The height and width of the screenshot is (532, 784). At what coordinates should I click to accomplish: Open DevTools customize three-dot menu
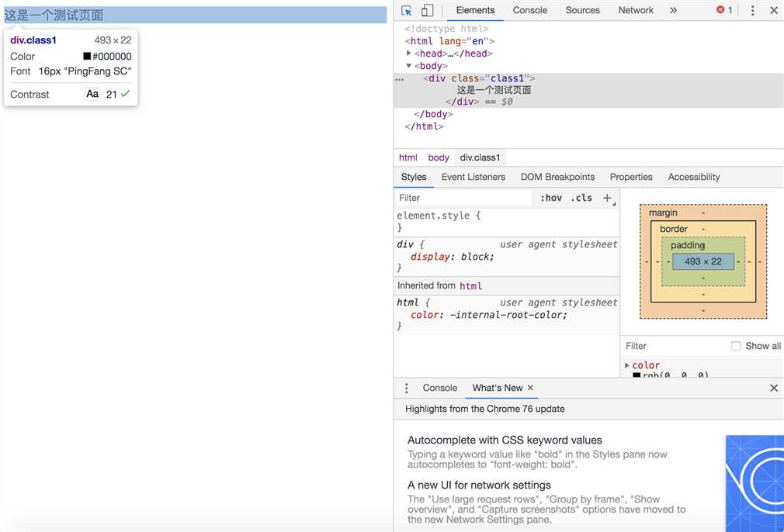click(x=752, y=11)
